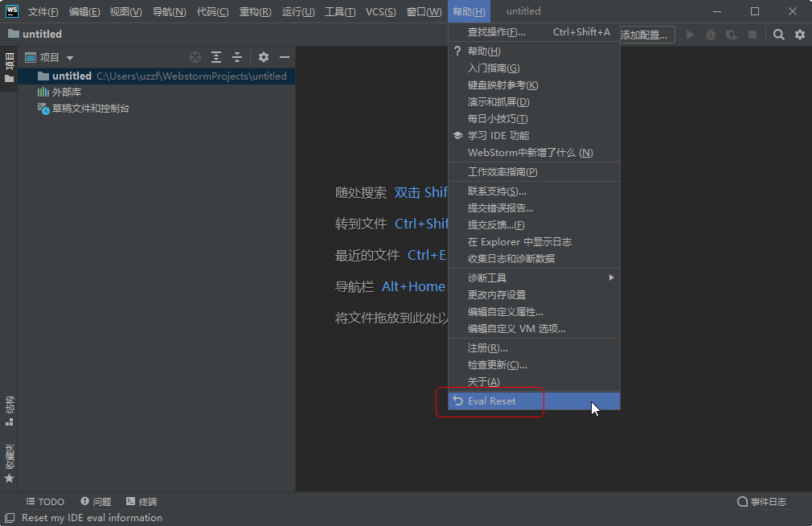Open the 文件(F) menu
The width and height of the screenshot is (812, 526).
point(43,11)
